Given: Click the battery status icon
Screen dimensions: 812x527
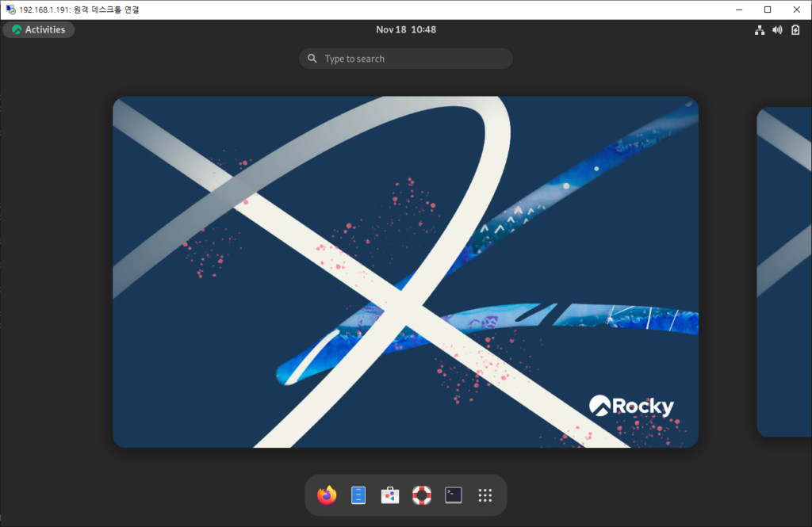Looking at the screenshot, I should coord(795,29).
